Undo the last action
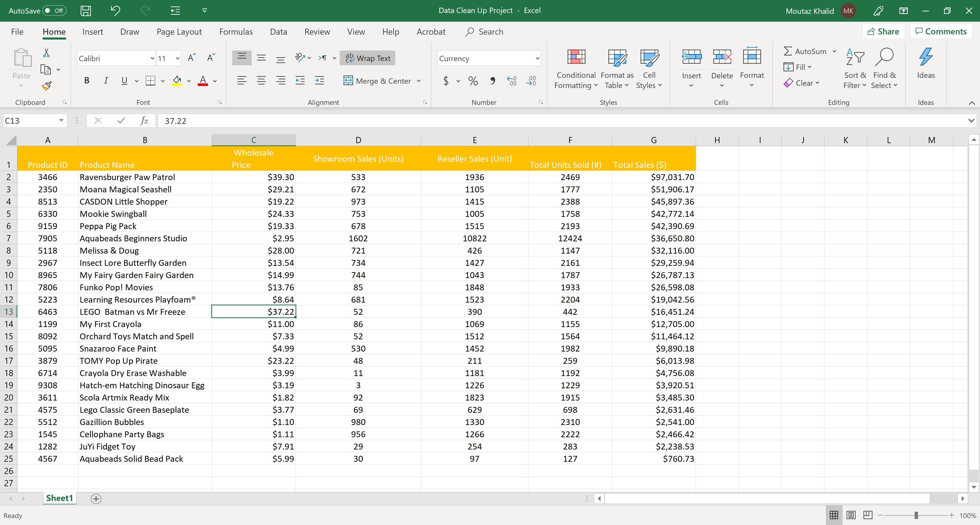This screenshot has height=525, width=980. tap(115, 11)
